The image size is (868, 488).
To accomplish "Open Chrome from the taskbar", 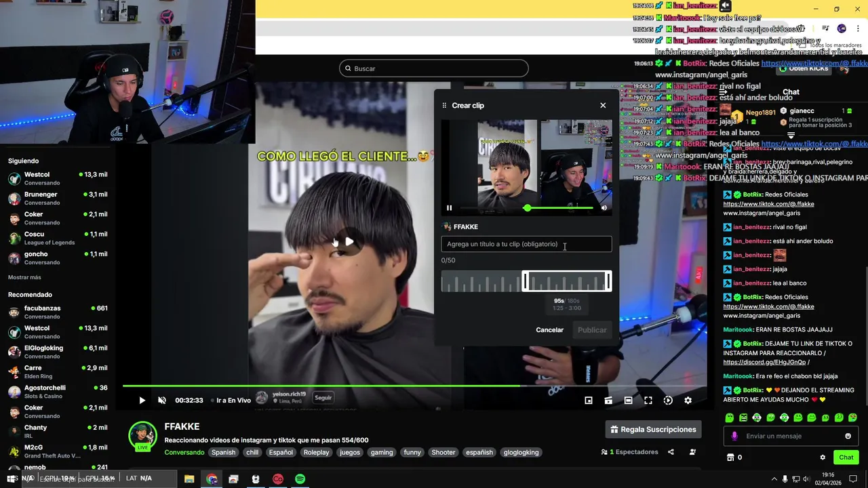I will (212, 479).
